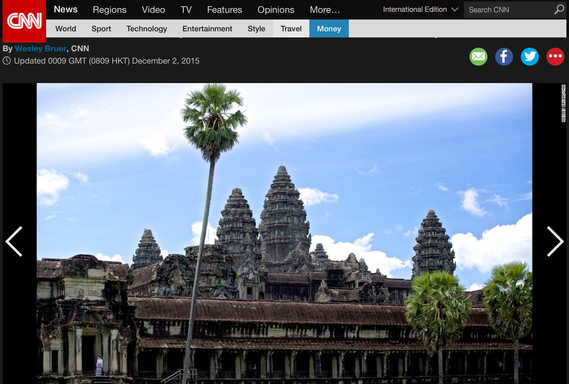
Task: Select the Entertainment section
Action: coord(207,29)
